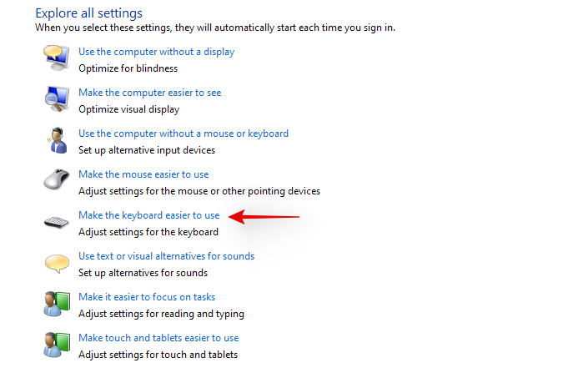The width and height of the screenshot is (588, 383).
Task: Click the yellow speech bubble sounds icon
Action: (57, 264)
